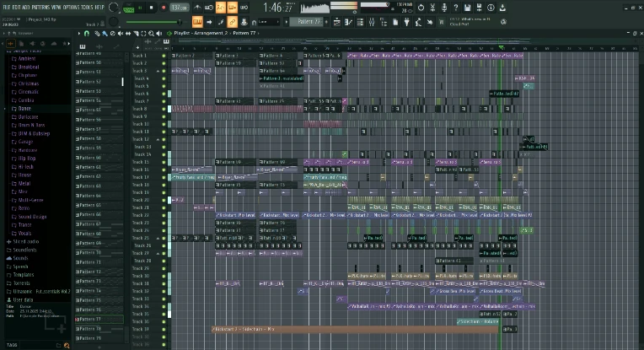This screenshot has height=350, width=644.
Task: Click the microphone recording icon
Action: (444, 8)
